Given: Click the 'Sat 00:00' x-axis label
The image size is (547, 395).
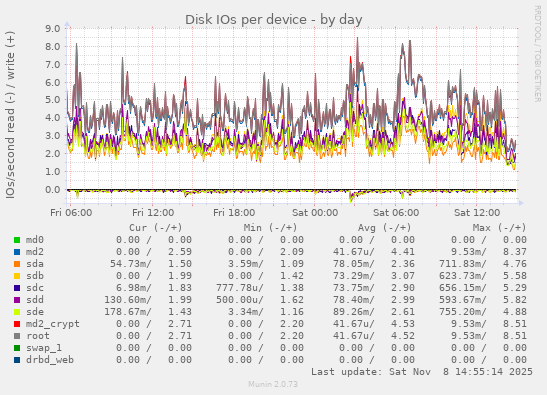Looking at the screenshot, I should (315, 213).
